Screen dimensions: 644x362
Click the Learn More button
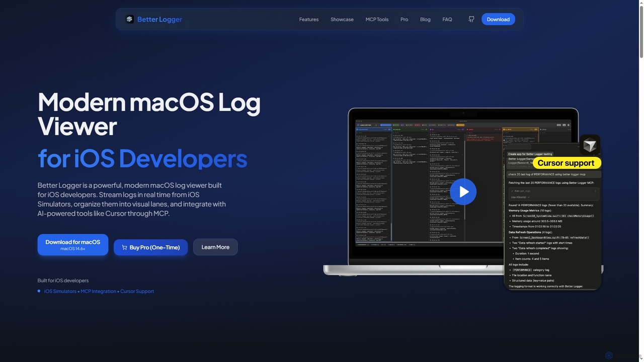point(215,247)
